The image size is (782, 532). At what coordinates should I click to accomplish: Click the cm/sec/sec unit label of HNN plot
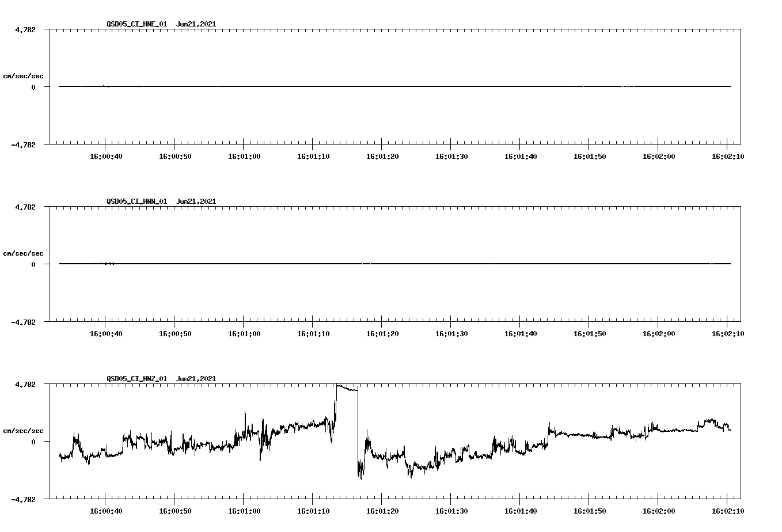(x=23, y=253)
